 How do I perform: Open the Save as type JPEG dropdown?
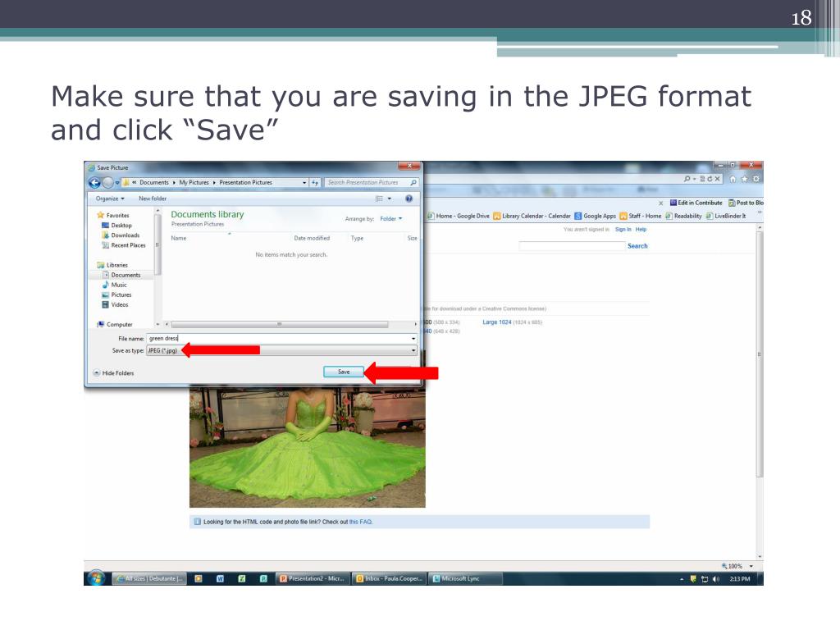[x=282, y=350]
